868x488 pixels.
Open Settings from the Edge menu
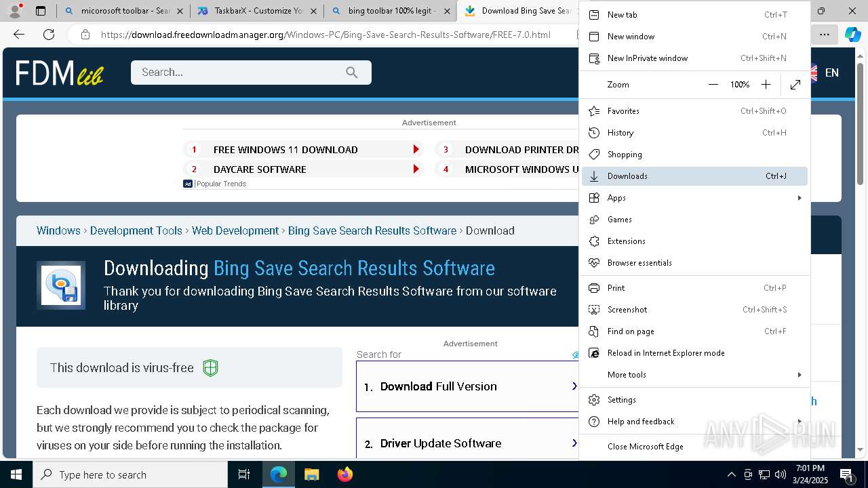(x=694, y=400)
